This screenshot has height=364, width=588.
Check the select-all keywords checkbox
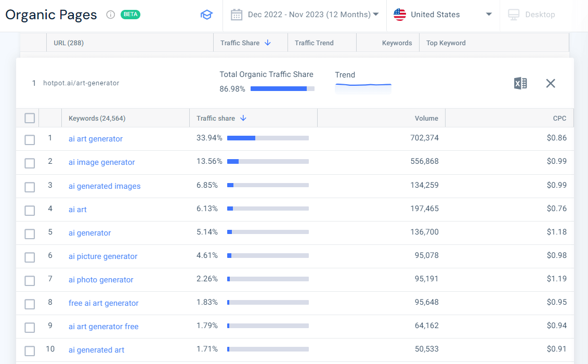(x=30, y=119)
